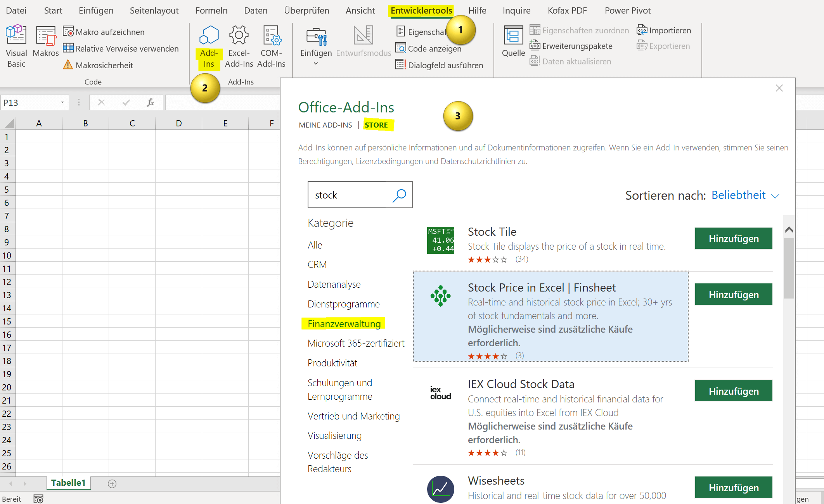Click Dialogfeld ausführen

point(439,65)
